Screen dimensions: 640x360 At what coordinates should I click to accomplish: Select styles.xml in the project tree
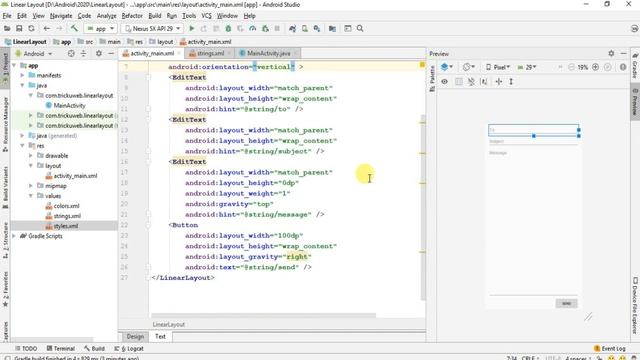(65, 226)
